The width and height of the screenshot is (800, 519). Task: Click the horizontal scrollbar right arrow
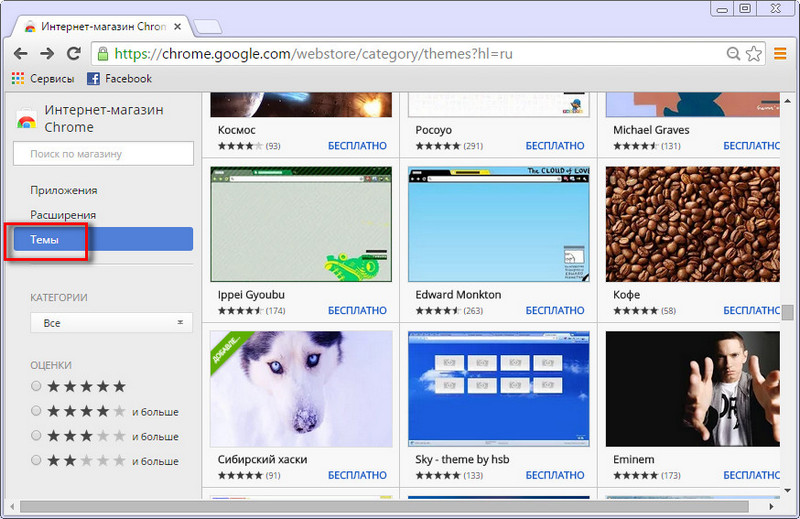(771, 507)
